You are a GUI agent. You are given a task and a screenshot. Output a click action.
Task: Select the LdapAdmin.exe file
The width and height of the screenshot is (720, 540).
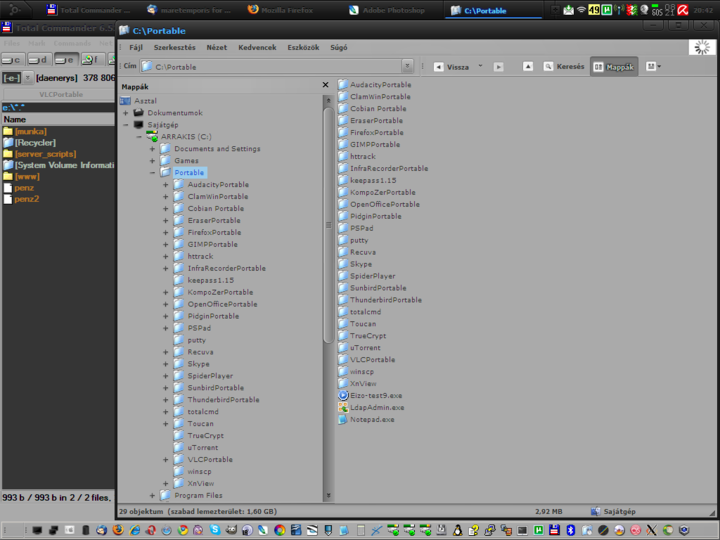[x=376, y=408]
